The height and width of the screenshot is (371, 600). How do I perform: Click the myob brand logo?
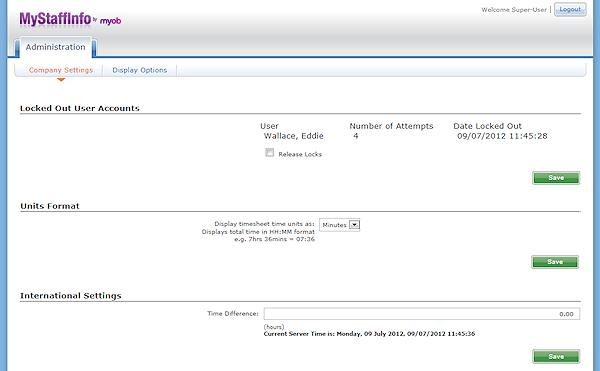coord(110,21)
